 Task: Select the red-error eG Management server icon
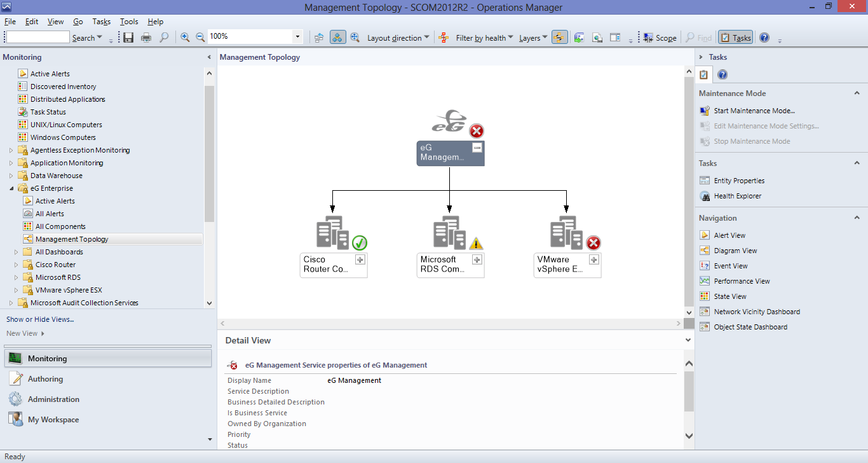(x=449, y=121)
